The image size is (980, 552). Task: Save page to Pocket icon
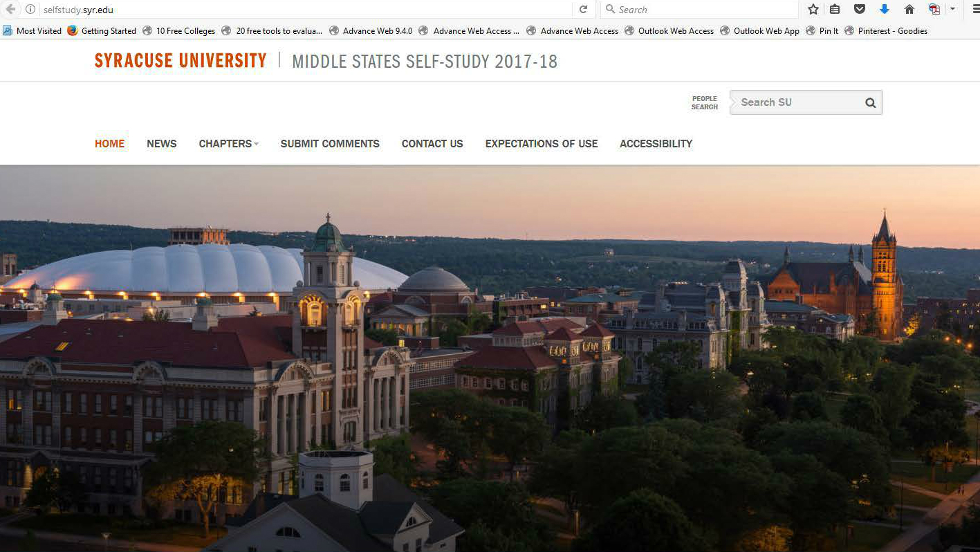[x=860, y=10]
